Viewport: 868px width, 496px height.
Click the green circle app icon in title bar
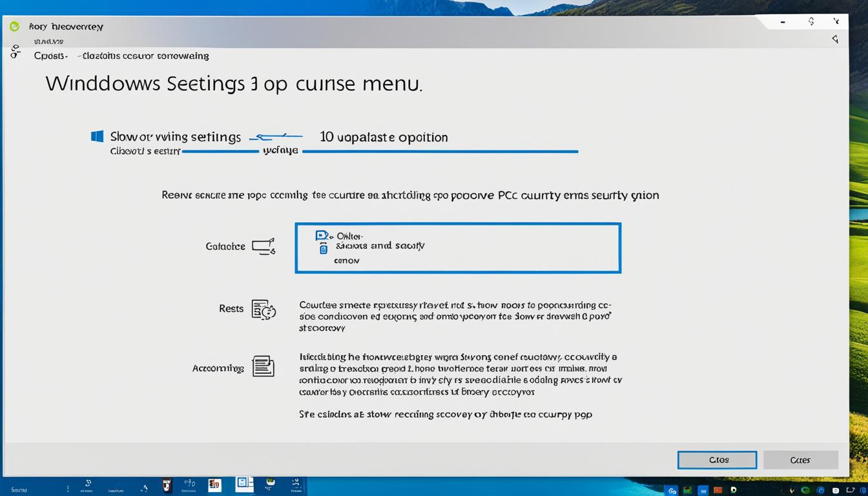(15, 26)
